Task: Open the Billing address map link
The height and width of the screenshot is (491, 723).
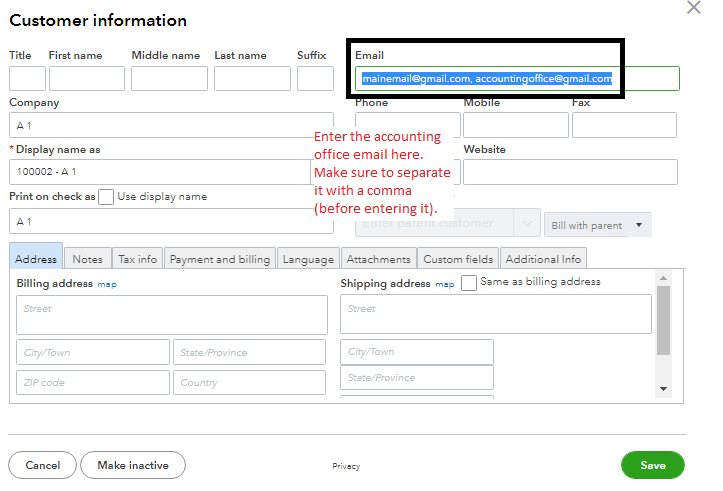Action: (x=107, y=284)
